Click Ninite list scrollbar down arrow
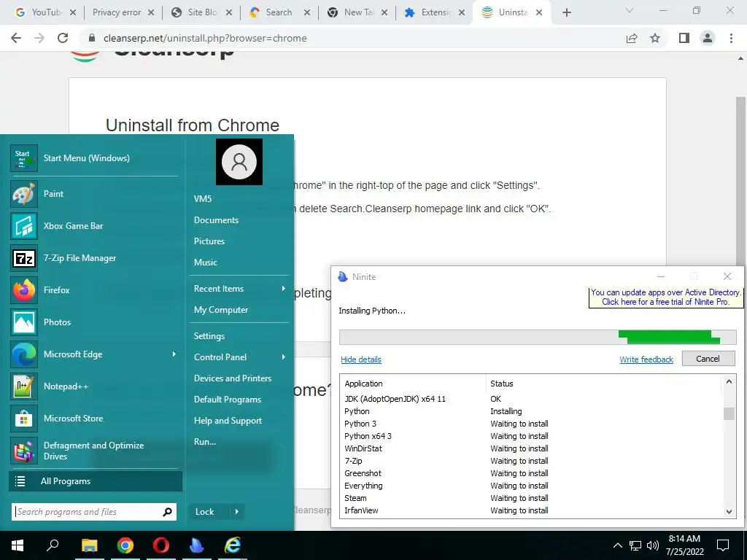Screen dimensions: 747x560 [729, 511]
